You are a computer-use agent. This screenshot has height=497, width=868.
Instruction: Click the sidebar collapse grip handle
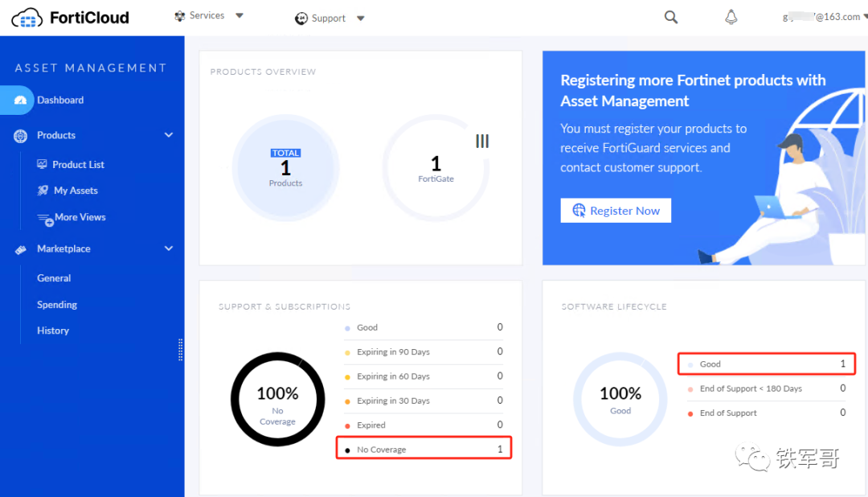(181, 350)
